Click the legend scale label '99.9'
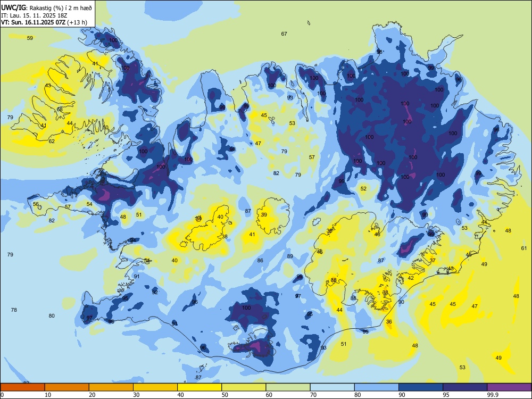Viewport: 532px width, 399px height. tap(493, 395)
